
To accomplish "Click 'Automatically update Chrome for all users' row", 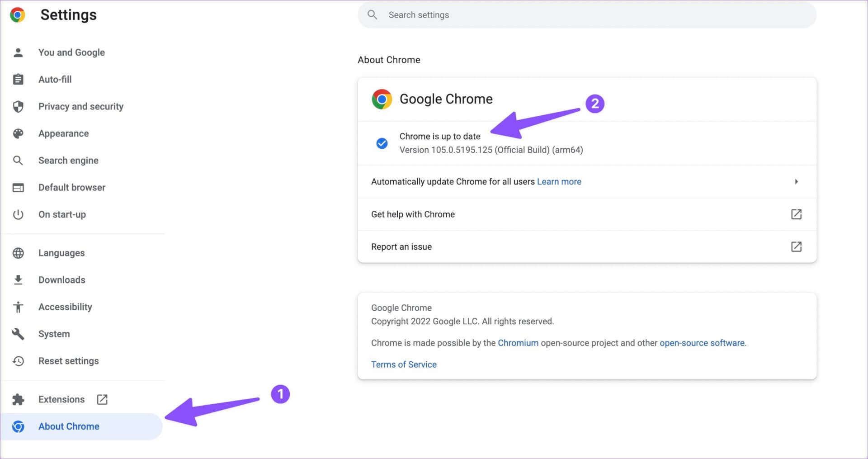I will pyautogui.click(x=587, y=182).
